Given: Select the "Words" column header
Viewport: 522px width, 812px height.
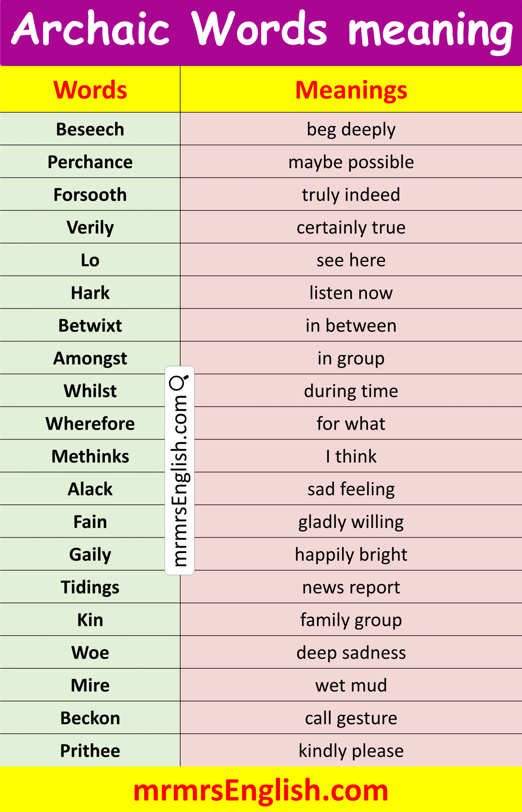Looking at the screenshot, I should [90, 90].
